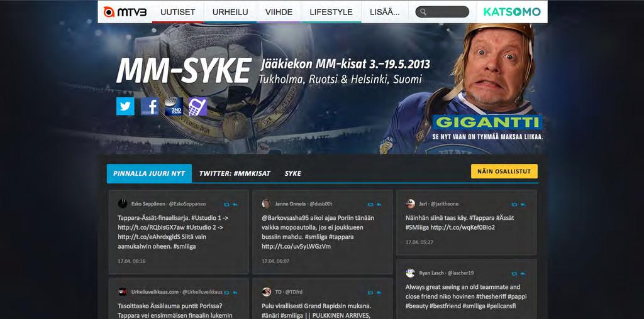Viewport: 644px width, 319px height.
Task: Click timestamp 17.04. 05:27
Action: click(x=419, y=242)
